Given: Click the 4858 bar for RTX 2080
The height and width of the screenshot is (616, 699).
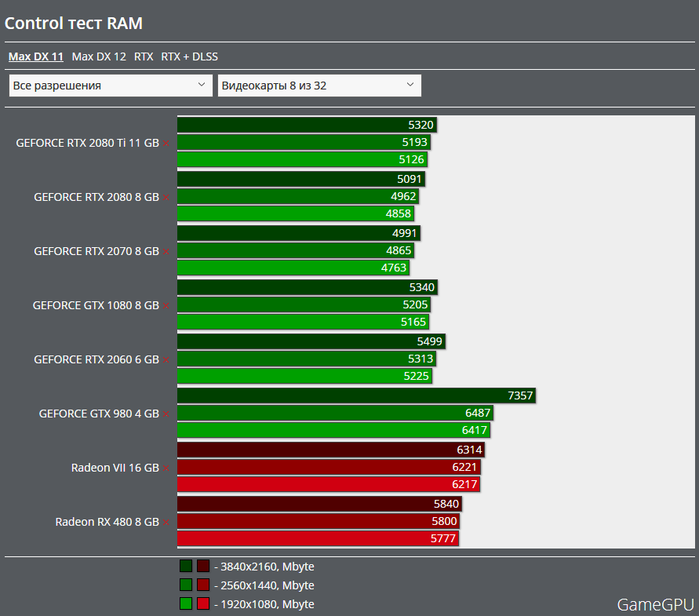Looking at the screenshot, I should (x=296, y=213).
